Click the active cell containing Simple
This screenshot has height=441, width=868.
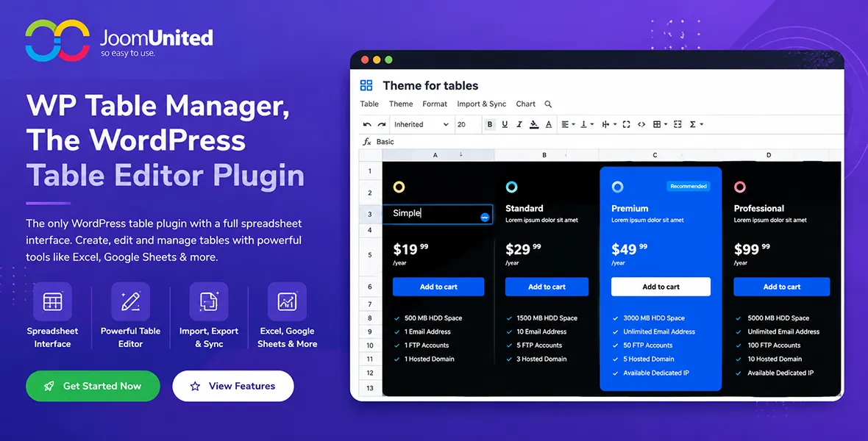coord(438,214)
